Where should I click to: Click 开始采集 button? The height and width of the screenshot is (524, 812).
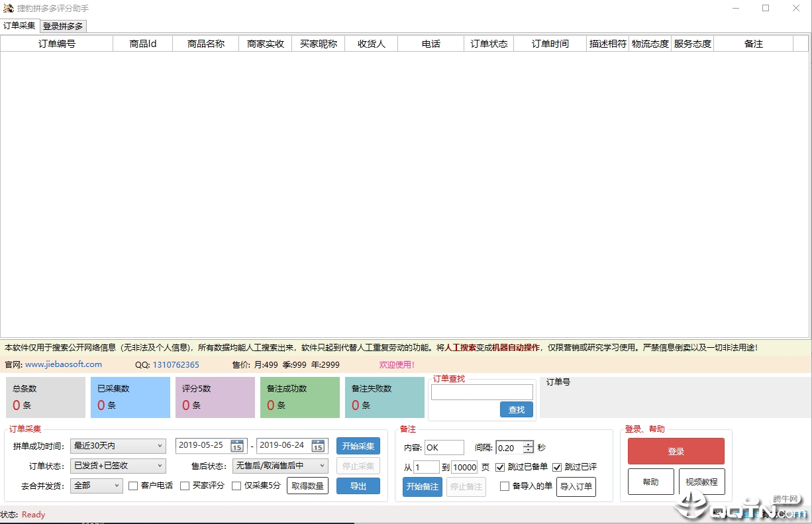tap(358, 446)
